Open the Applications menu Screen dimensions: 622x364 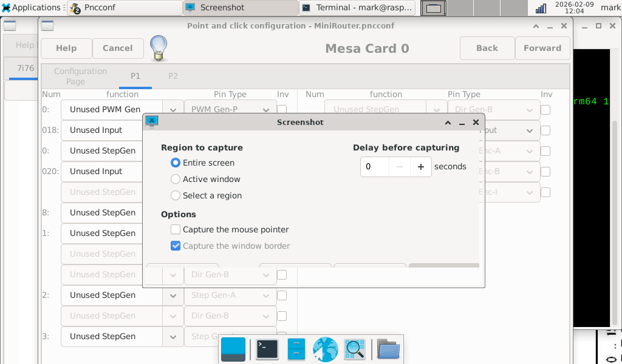tap(31, 8)
